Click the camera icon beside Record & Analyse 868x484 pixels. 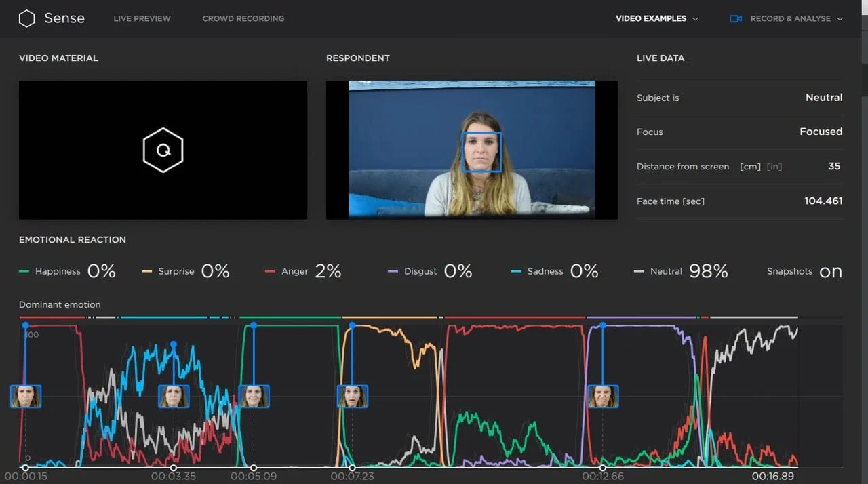point(736,18)
